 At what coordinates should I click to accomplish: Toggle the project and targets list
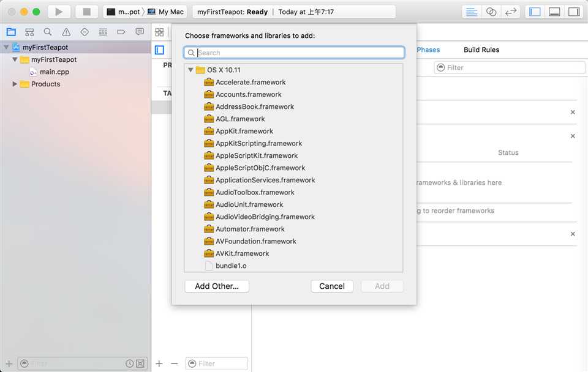pos(159,50)
